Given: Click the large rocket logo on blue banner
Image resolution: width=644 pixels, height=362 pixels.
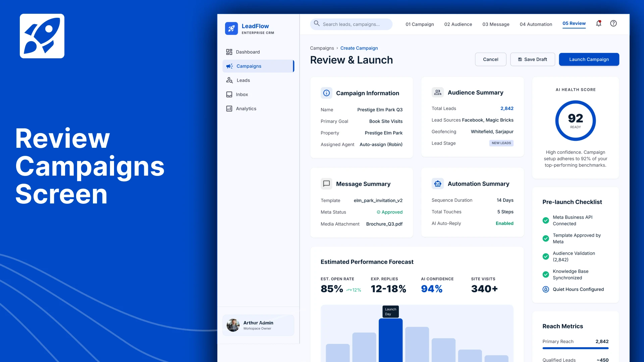Looking at the screenshot, I should pyautogui.click(x=42, y=36).
